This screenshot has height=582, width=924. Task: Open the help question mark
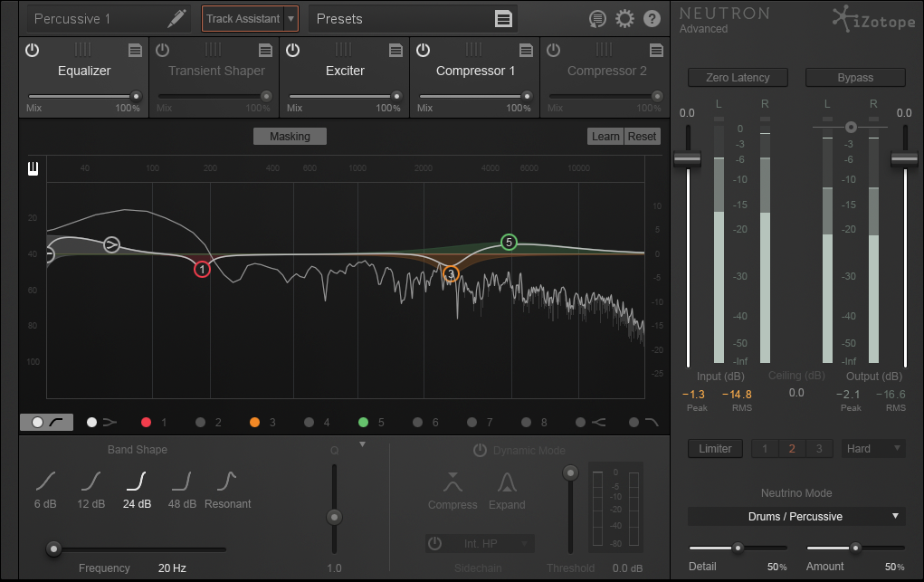click(652, 19)
